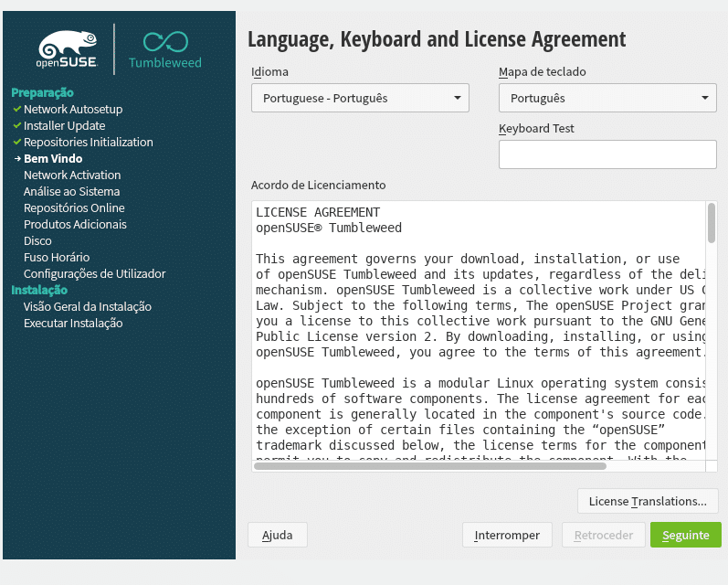728x585 pixels.
Task: Click the Idioma label
Action: 269,71
